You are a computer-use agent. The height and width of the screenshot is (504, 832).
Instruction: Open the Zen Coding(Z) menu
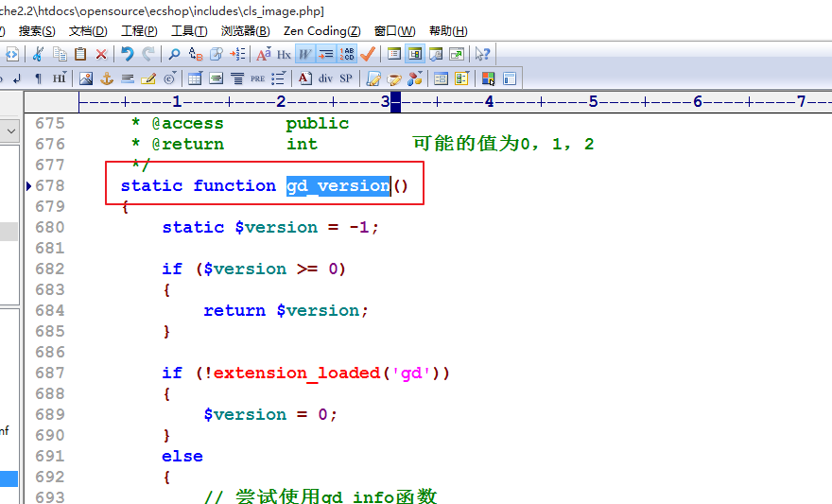coord(321,31)
